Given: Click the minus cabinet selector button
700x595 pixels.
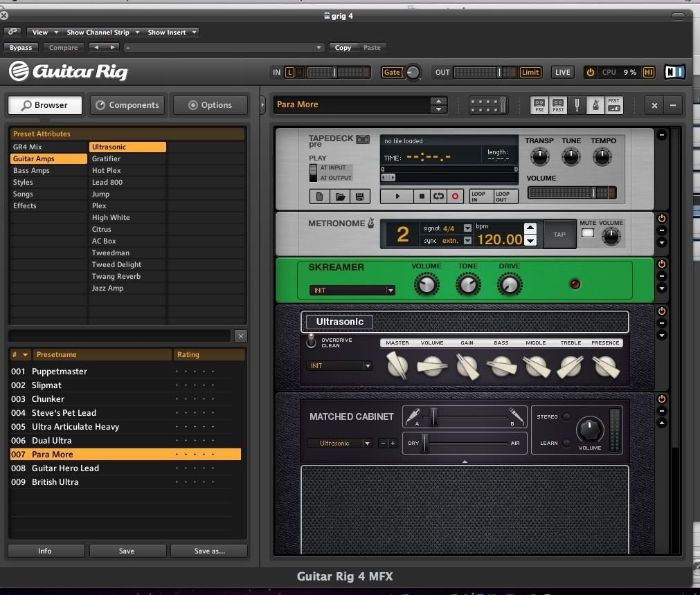Looking at the screenshot, I should pos(383,443).
